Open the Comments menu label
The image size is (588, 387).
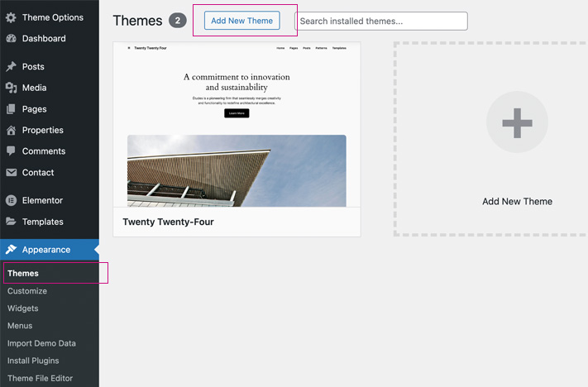coord(44,151)
